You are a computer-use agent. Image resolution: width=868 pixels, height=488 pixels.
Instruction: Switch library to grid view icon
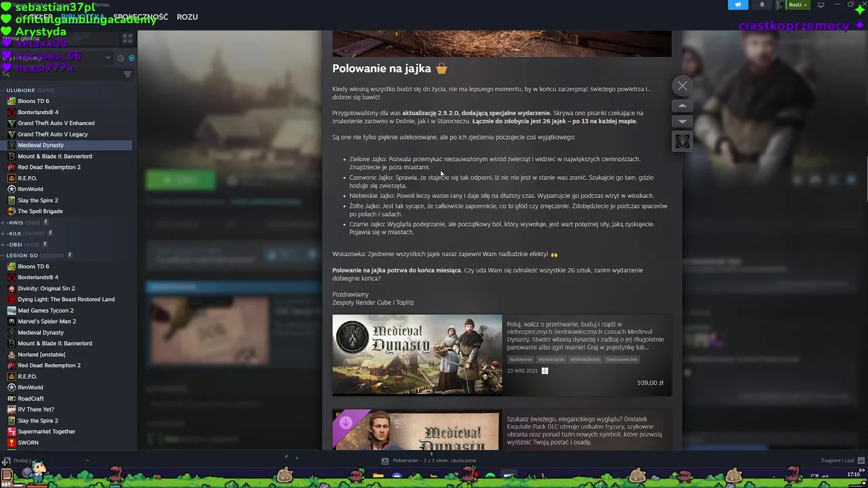127,39
